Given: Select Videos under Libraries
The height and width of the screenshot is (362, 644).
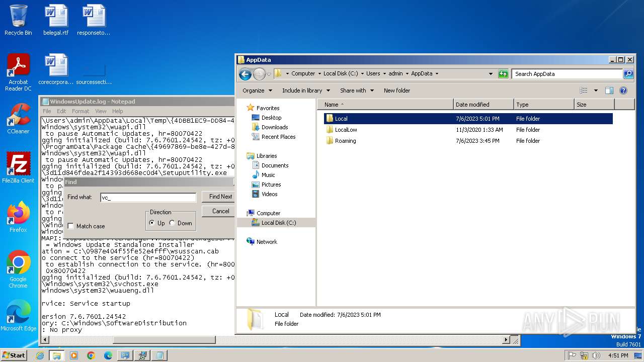Looking at the screenshot, I should coord(269,194).
